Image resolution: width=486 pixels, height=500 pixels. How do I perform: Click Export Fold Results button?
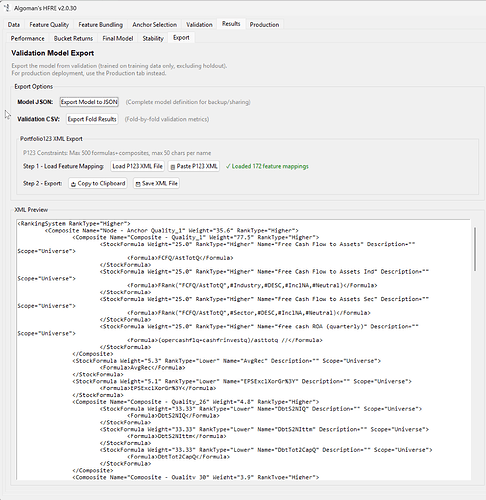[x=92, y=119]
